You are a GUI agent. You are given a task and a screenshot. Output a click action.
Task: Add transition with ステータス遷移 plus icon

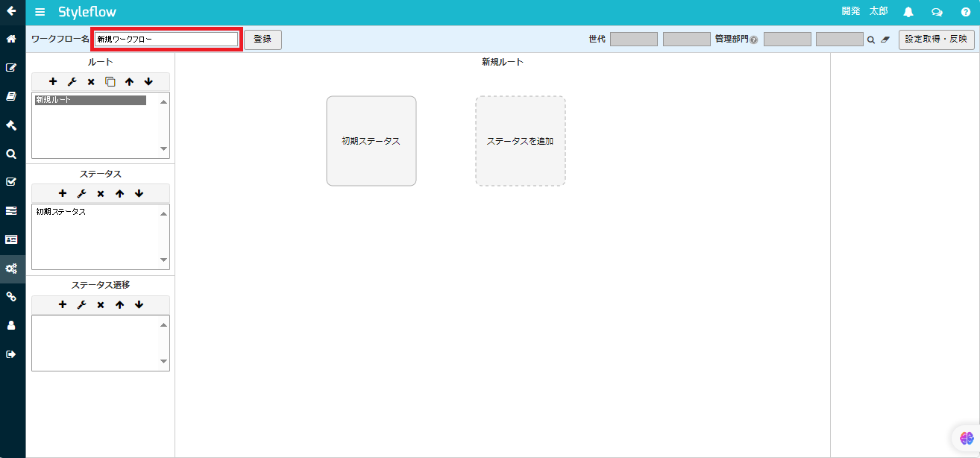63,304
